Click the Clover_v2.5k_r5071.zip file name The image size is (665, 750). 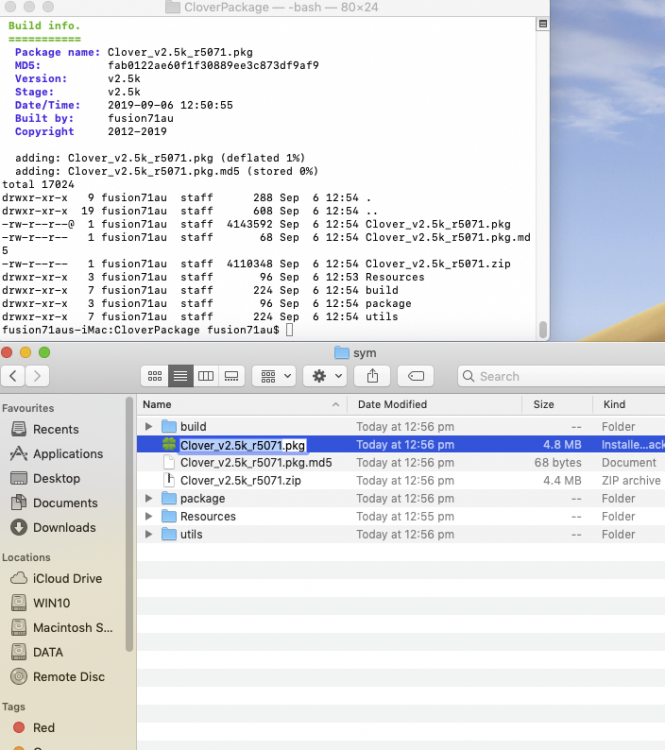tap(241, 480)
